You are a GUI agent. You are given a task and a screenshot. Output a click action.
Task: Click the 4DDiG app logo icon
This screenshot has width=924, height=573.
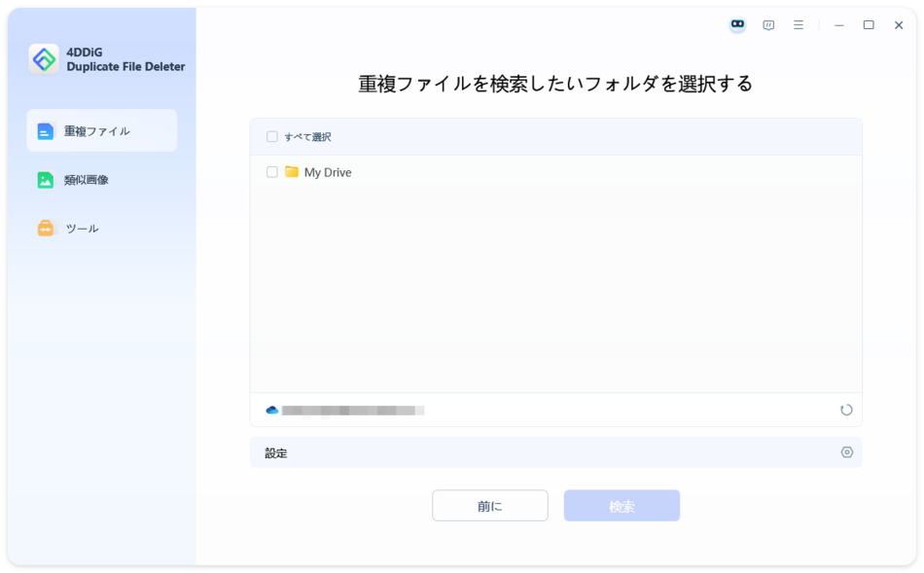(x=44, y=59)
